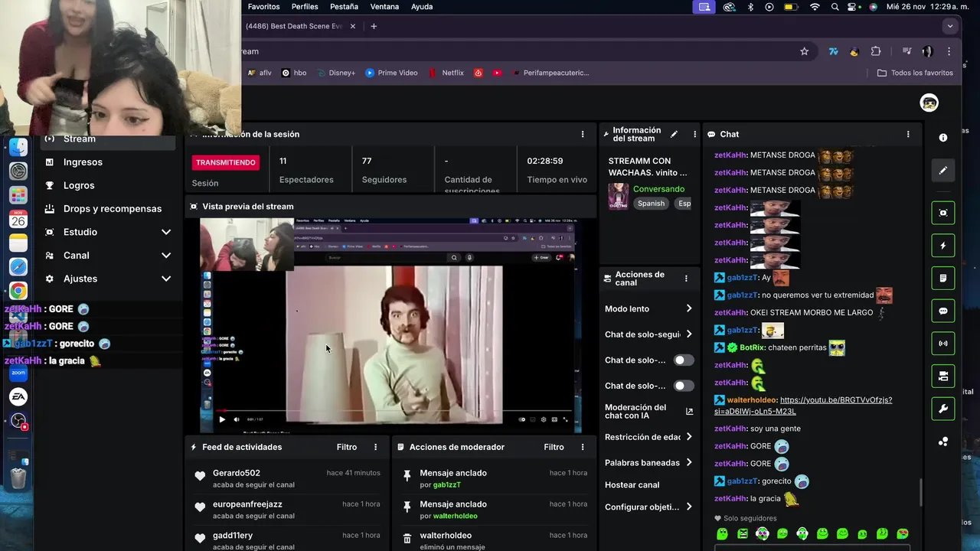980x551 pixels.
Task: Open Información de la sesión three-dot menu
Action: coord(583,134)
